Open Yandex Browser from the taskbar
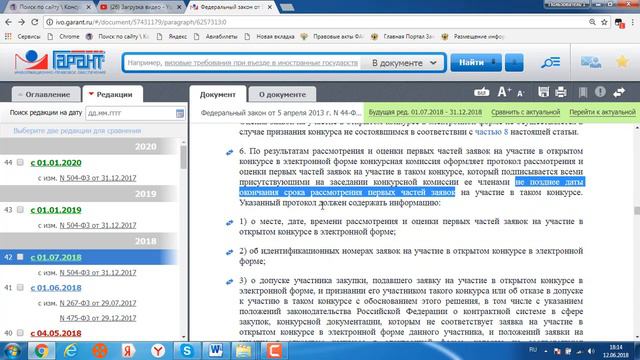The height and width of the screenshot is (360, 640). 158,351
